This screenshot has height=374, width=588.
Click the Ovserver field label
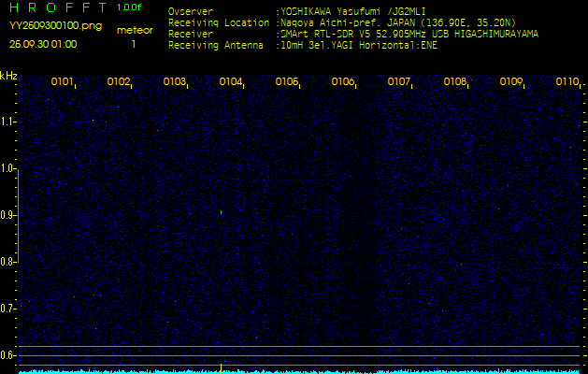191,11
